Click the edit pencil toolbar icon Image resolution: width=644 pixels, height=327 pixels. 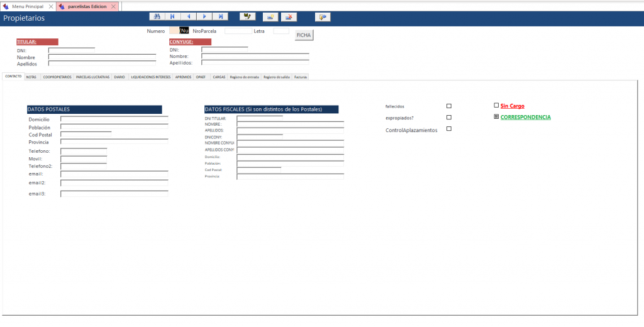pos(247,17)
